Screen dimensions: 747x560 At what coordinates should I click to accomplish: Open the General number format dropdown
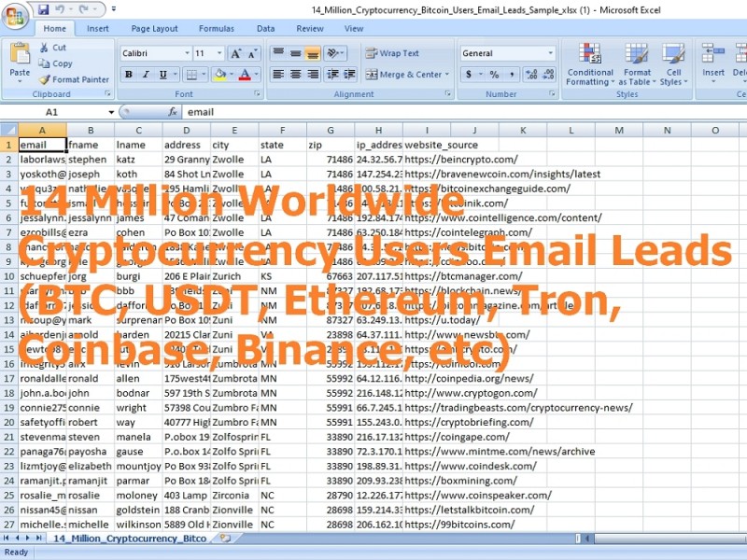coord(550,53)
